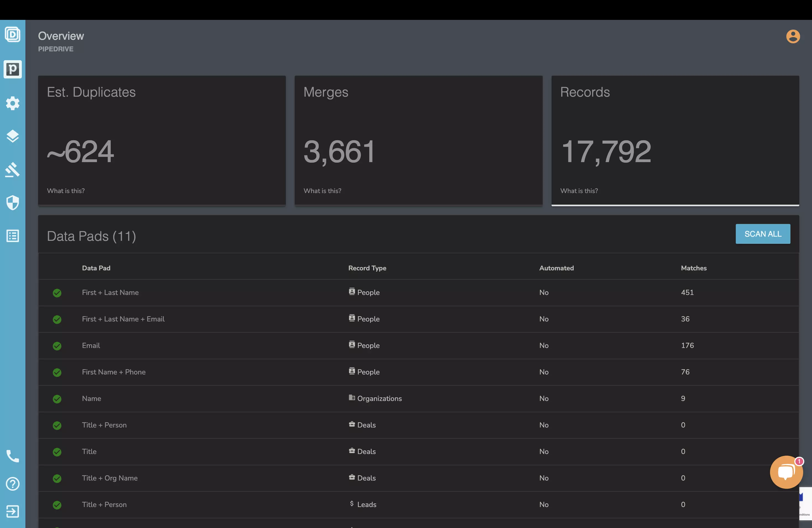The image size is (812, 528).
Task: Open help with the question mark icon
Action: [x=13, y=484]
